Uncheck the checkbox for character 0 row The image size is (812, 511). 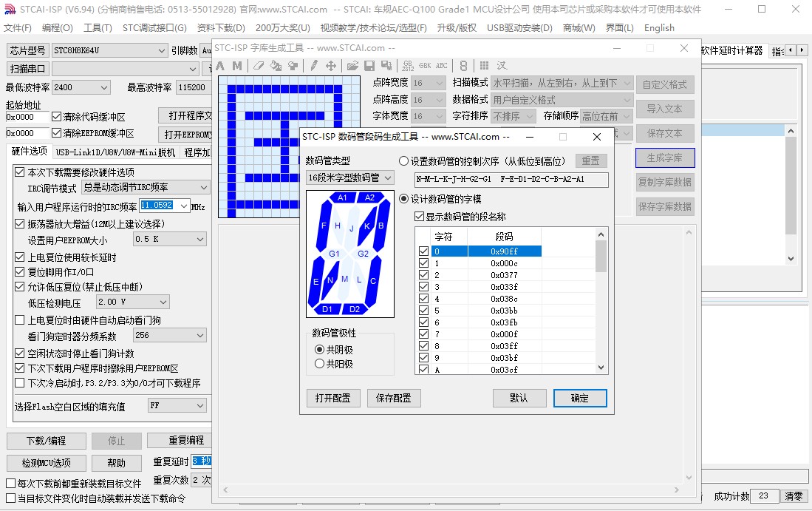(423, 251)
